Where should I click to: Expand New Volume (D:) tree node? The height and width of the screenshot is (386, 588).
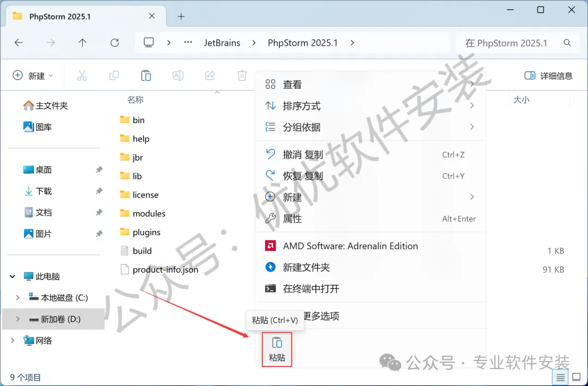17,319
